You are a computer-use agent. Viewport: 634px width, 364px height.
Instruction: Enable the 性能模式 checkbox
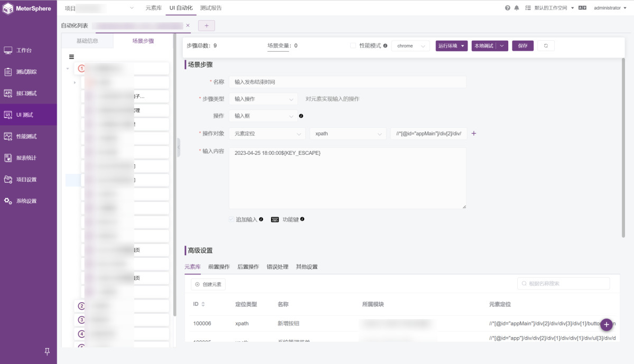pos(353,46)
